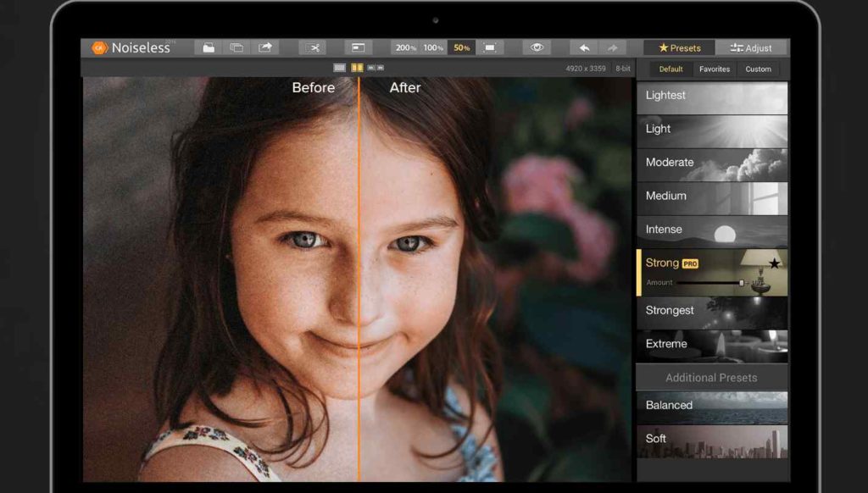This screenshot has width=868, height=493.
Task: Click the redo arrow button
Action: [x=612, y=47]
